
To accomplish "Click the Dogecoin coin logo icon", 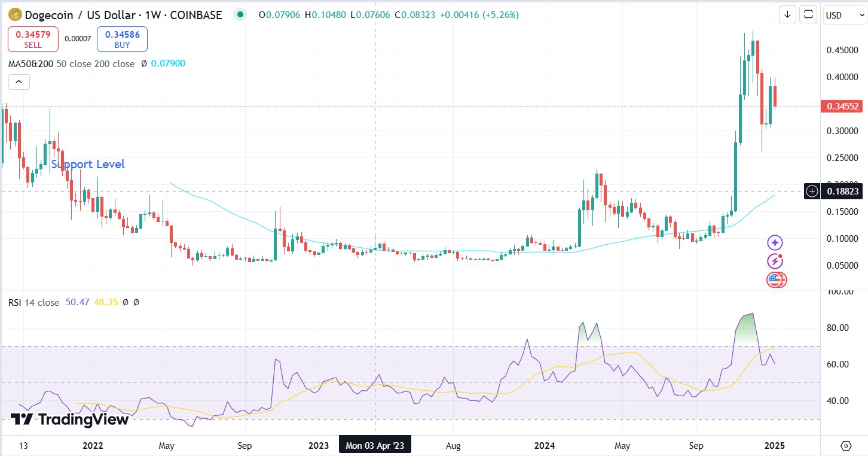I will [x=15, y=14].
